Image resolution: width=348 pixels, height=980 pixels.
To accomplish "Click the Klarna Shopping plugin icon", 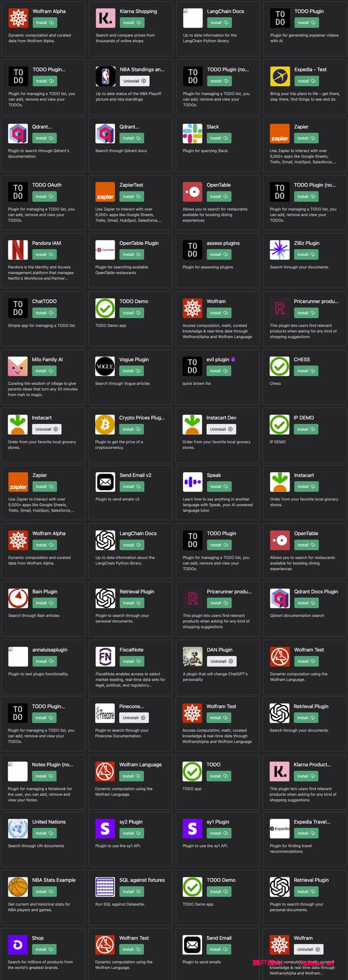I will (x=105, y=18).
